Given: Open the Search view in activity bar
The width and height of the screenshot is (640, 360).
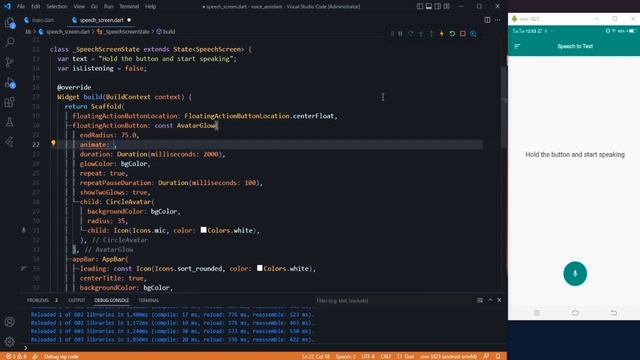Looking at the screenshot, I should coord(9,42).
